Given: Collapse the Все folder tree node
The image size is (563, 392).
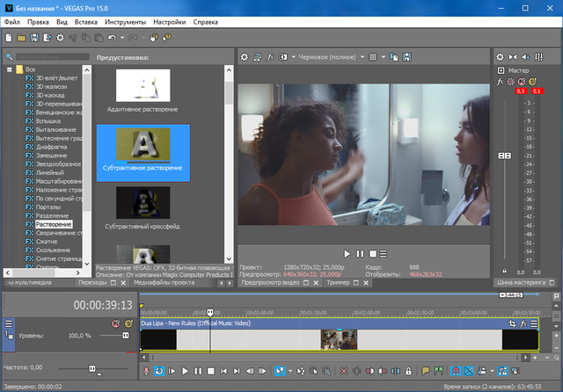Looking at the screenshot, I should tap(8, 69).
